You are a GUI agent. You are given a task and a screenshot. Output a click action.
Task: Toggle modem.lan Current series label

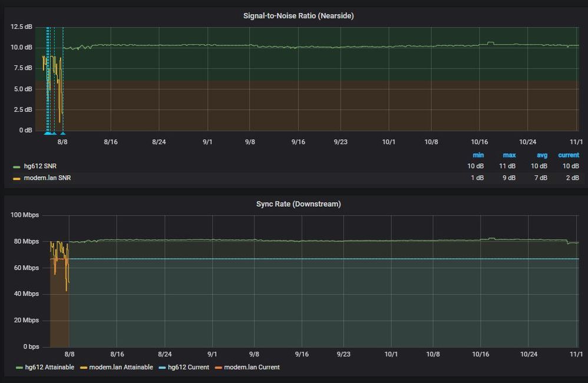pyautogui.click(x=252, y=367)
